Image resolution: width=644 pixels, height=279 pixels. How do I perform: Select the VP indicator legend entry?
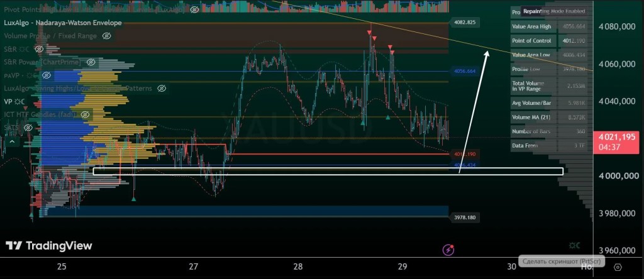point(8,101)
